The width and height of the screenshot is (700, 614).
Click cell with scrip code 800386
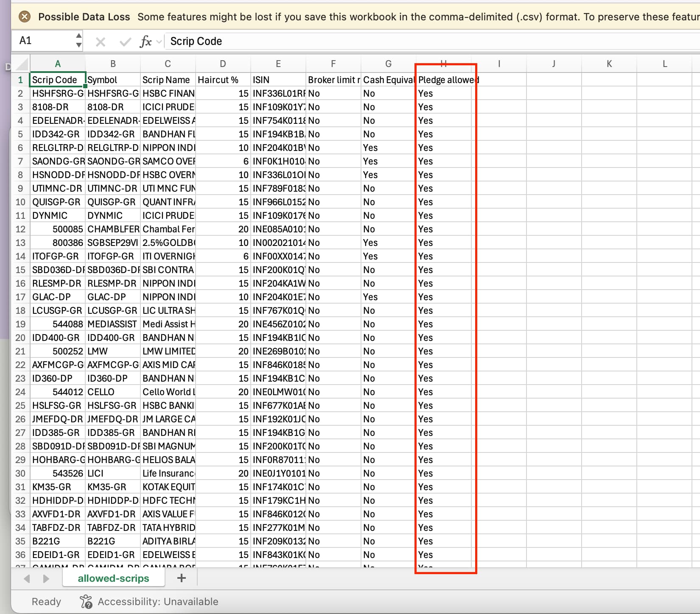click(x=58, y=243)
